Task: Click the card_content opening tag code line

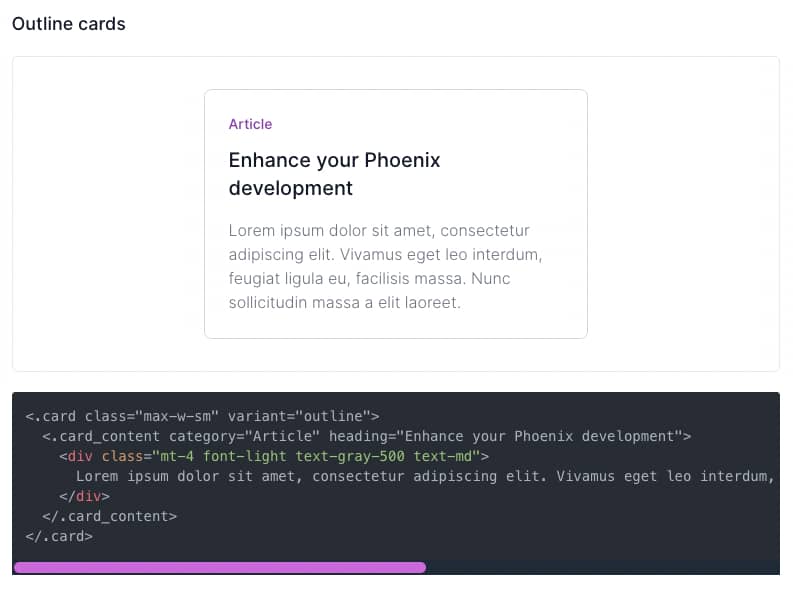Action: tap(367, 436)
